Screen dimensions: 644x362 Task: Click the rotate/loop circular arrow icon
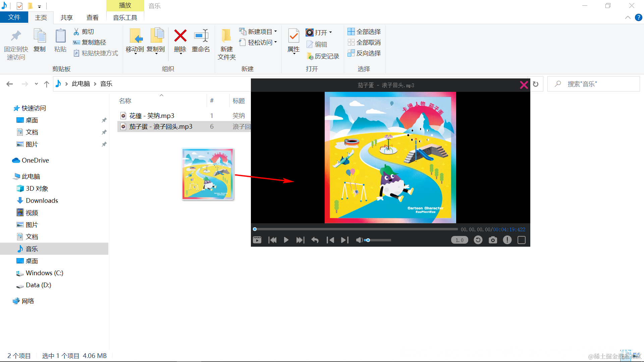click(478, 240)
